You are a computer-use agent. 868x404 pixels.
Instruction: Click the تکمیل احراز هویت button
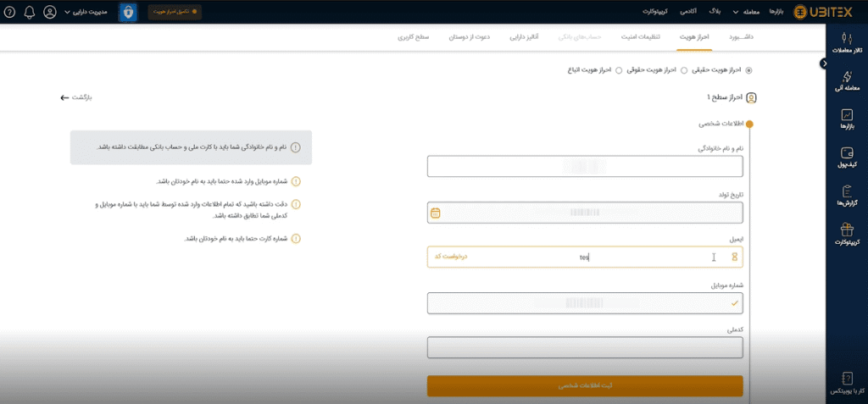(175, 12)
